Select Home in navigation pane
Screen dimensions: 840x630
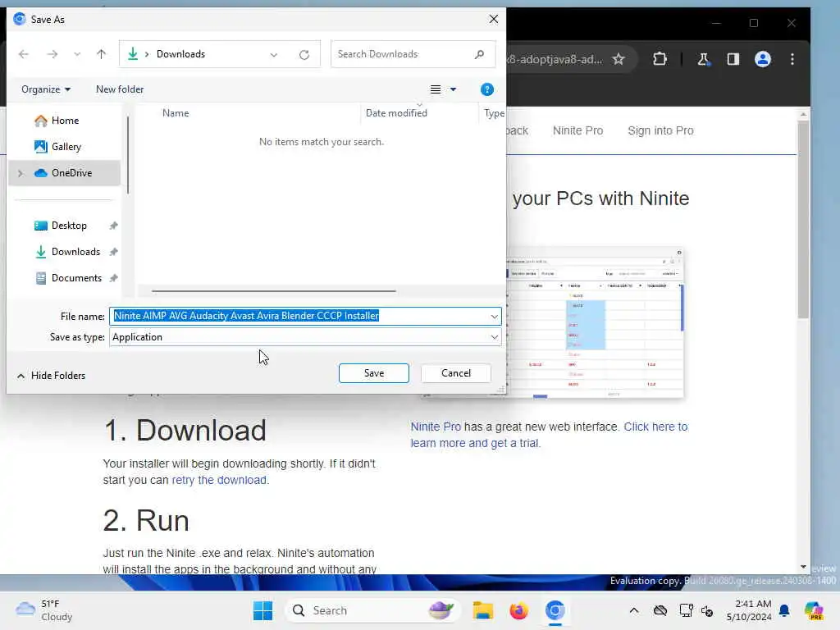point(65,121)
